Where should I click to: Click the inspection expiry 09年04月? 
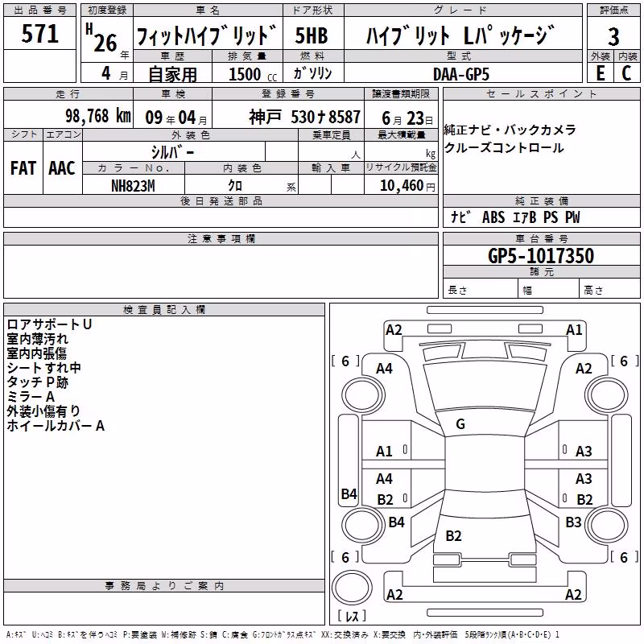click(176, 118)
